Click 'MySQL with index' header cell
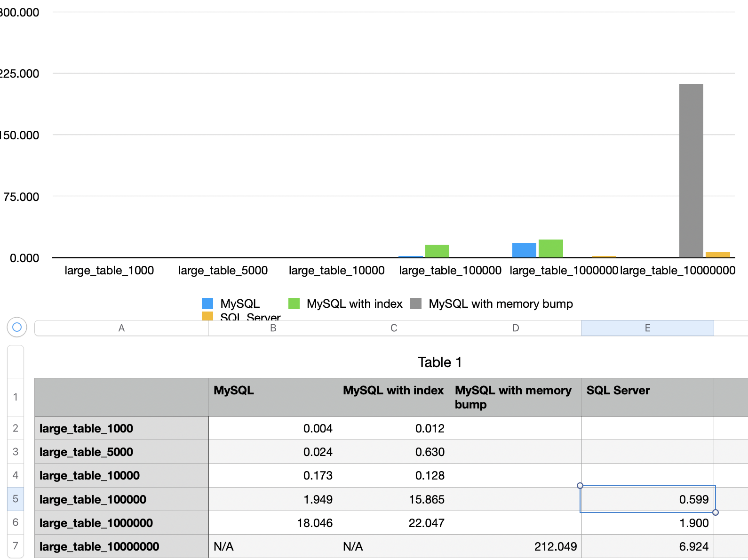The height and width of the screenshot is (560, 748). coord(394,397)
